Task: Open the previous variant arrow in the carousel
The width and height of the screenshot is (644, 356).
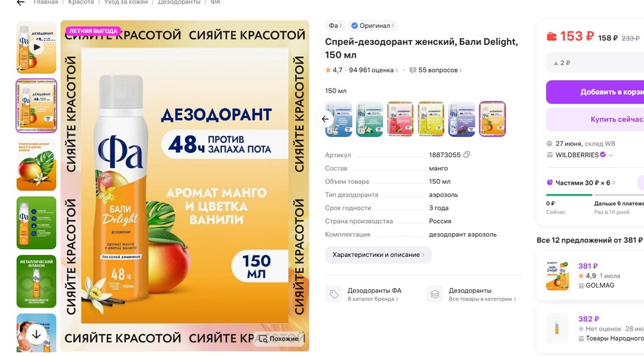Action: pos(326,119)
